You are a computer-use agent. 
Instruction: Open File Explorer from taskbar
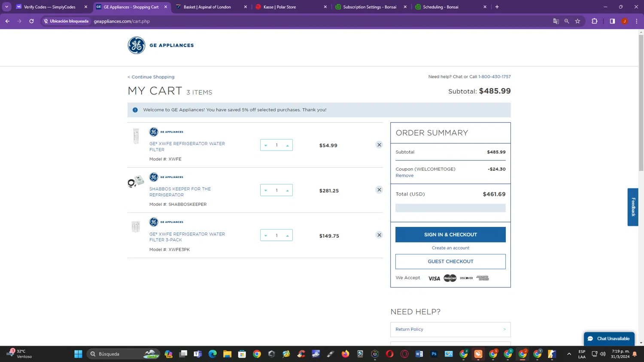coord(227,354)
